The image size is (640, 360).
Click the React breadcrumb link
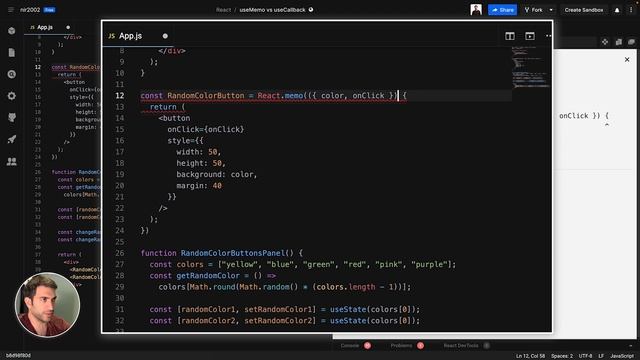point(223,10)
